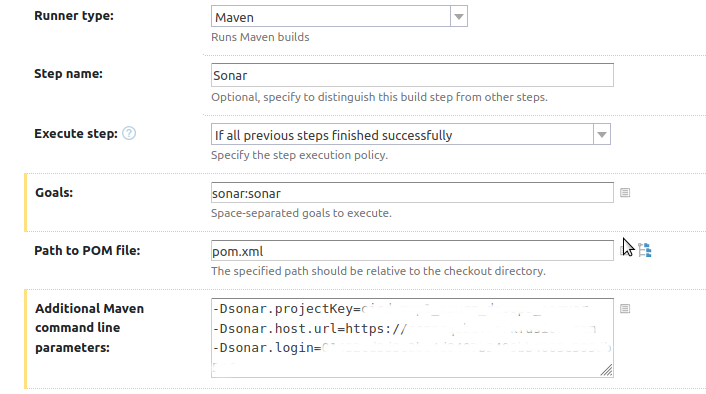Focus the Step name field containing Sonar
706x394 pixels.
point(412,75)
